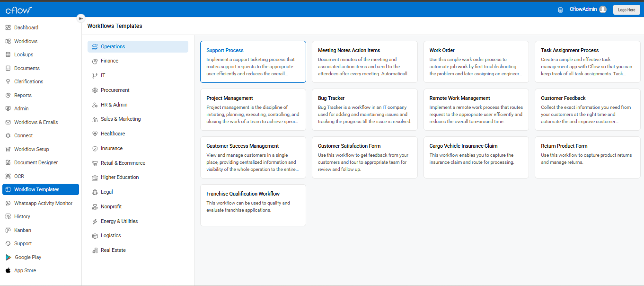The image size is (644, 286).
Task: Click the Document Designer icon
Action: tap(8, 162)
